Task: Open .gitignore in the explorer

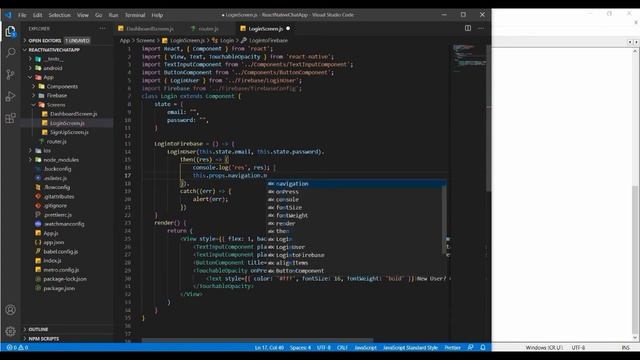Action: click(x=55, y=206)
